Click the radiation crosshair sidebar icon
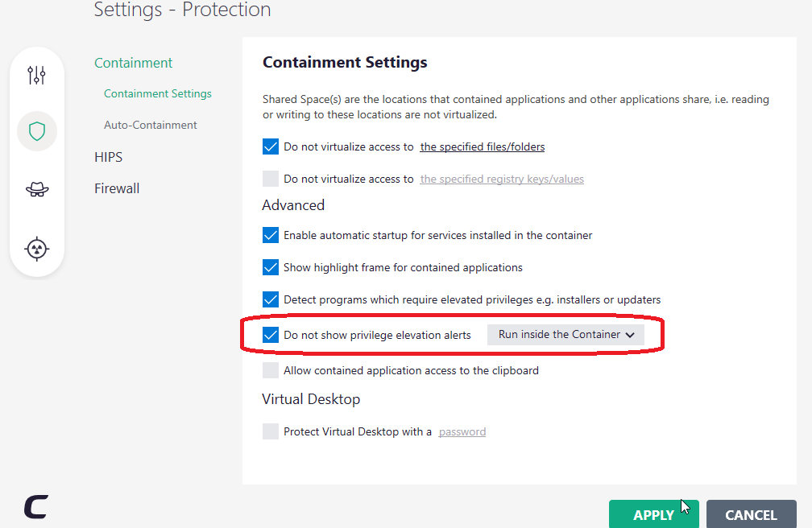 tap(37, 249)
